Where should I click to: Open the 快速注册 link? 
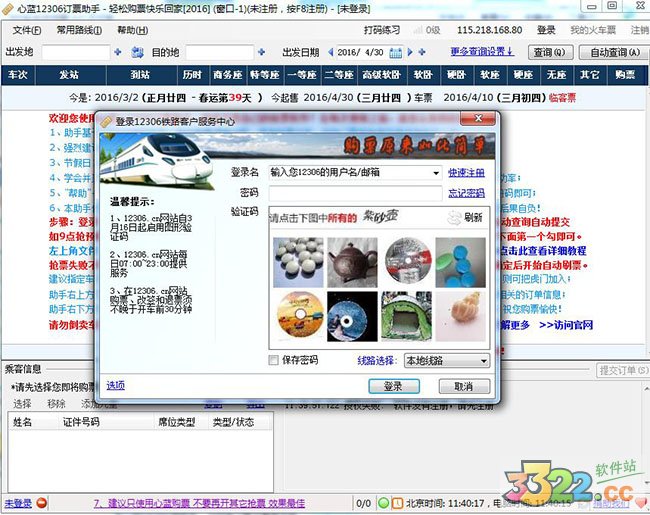click(466, 172)
